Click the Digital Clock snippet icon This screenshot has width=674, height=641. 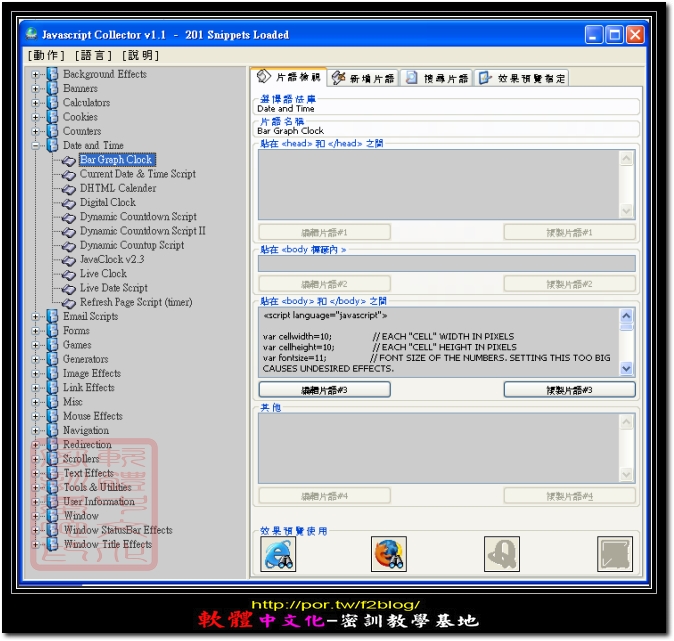69,202
